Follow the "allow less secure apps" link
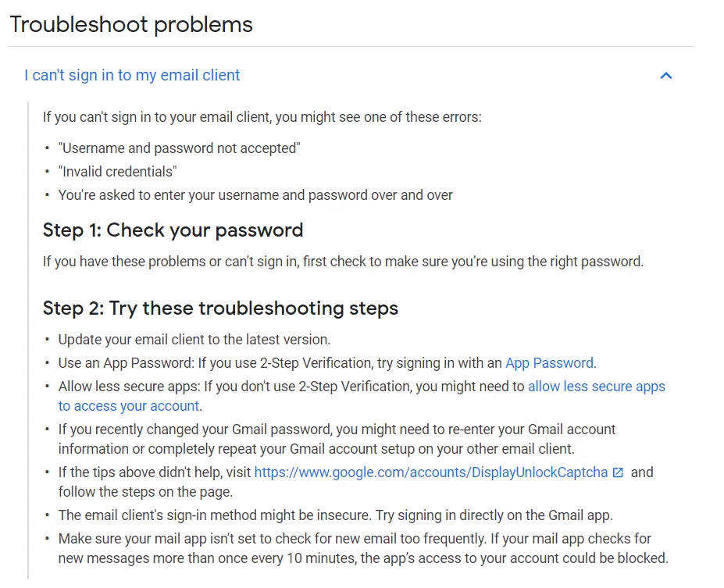 [597, 386]
